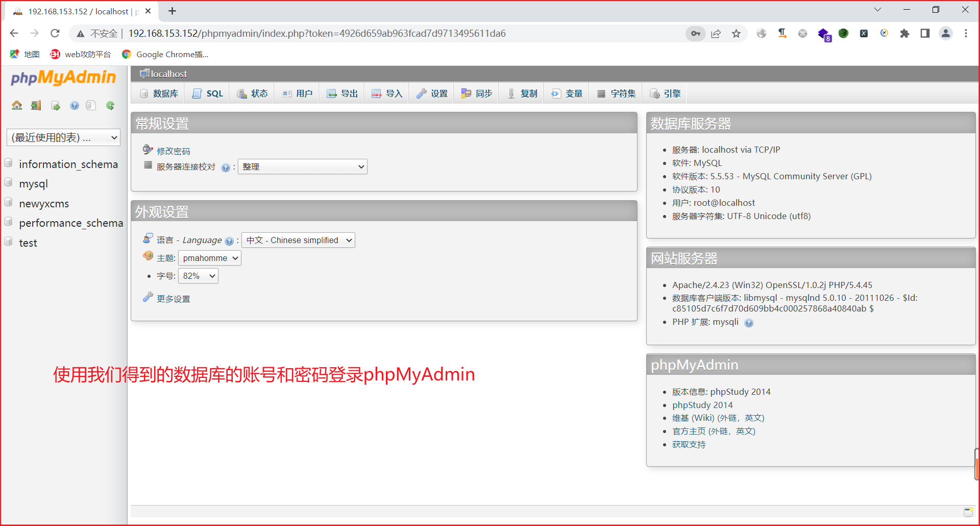Click the phpMyAdmin logo
980x526 pixels.
[63, 78]
